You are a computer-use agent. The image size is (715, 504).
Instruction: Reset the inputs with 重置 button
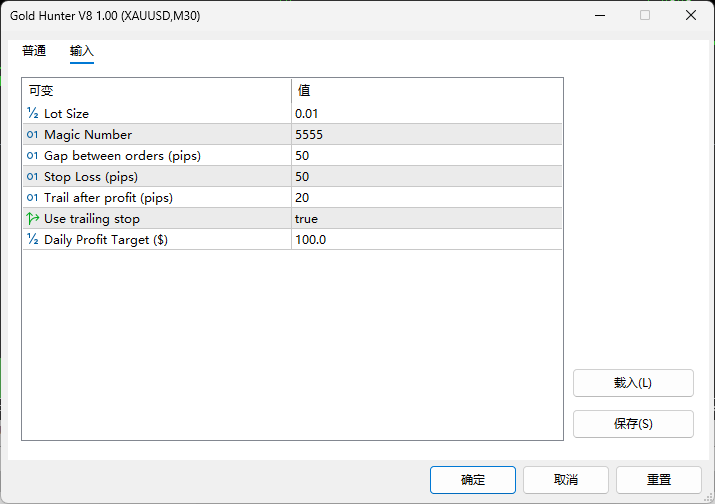(658, 480)
